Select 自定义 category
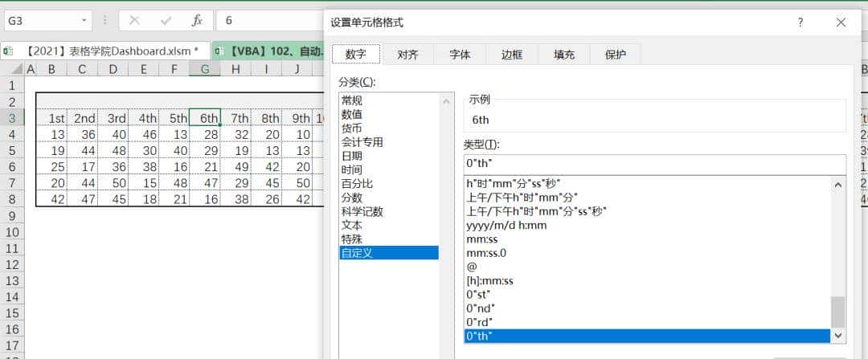The image size is (868, 359). 389,253
